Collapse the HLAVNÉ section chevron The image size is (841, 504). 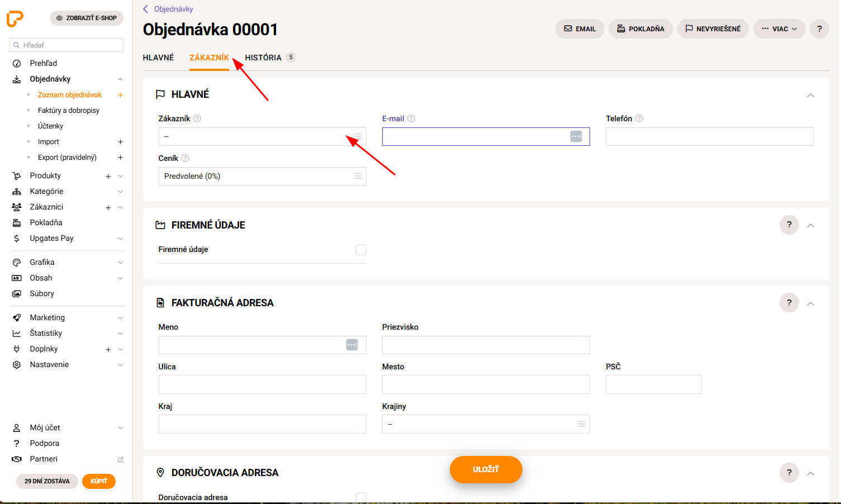810,95
